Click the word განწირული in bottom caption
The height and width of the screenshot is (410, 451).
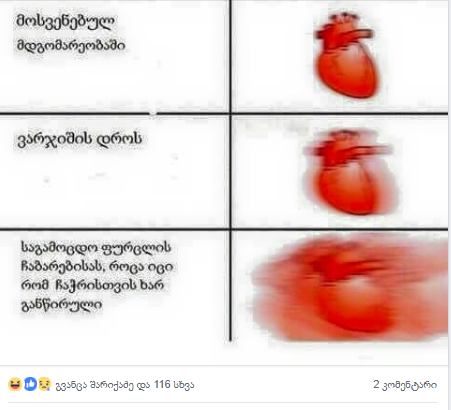point(62,305)
